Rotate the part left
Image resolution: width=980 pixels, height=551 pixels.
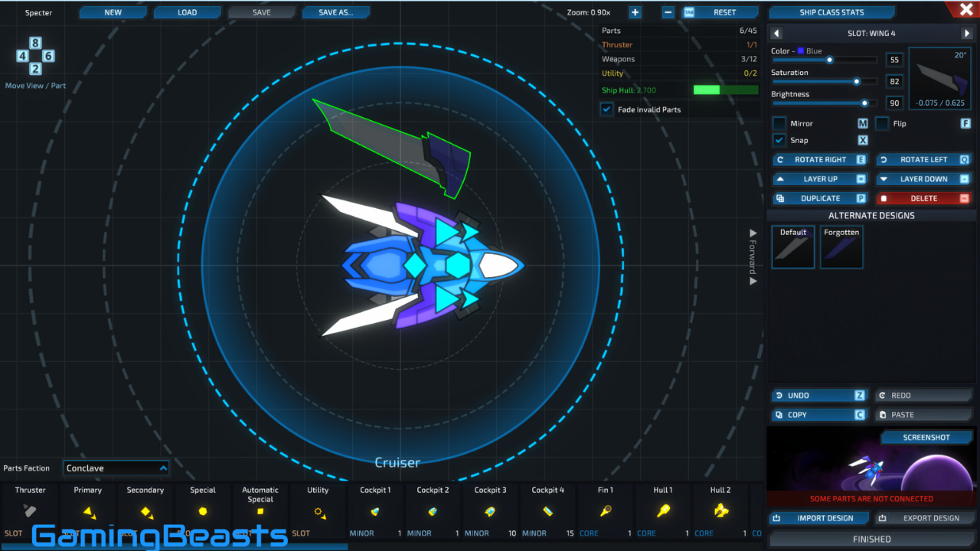click(x=923, y=160)
